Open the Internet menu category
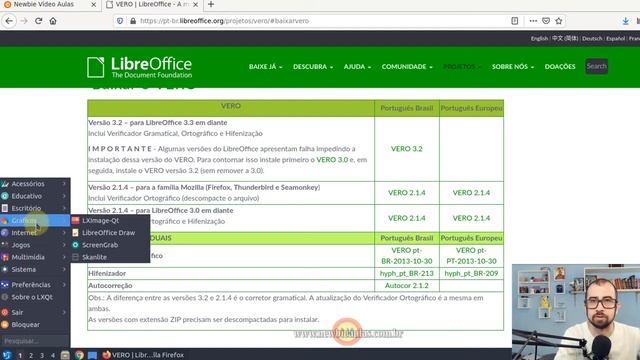 [x=35, y=233]
